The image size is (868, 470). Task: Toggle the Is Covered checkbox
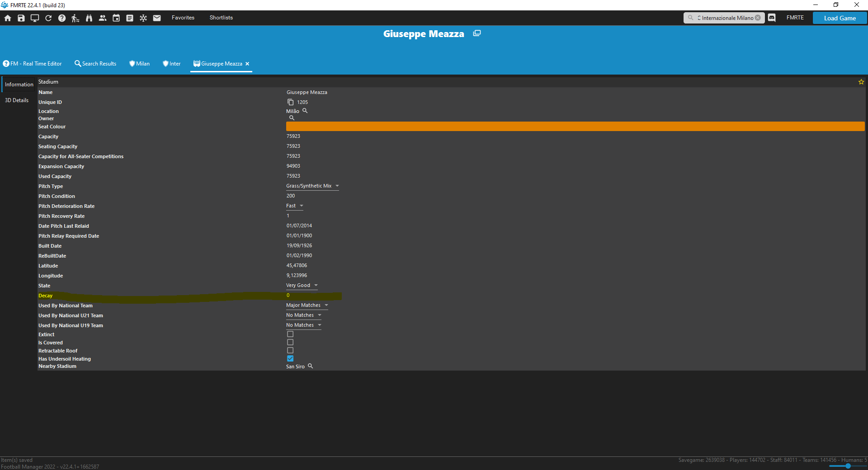tap(290, 342)
